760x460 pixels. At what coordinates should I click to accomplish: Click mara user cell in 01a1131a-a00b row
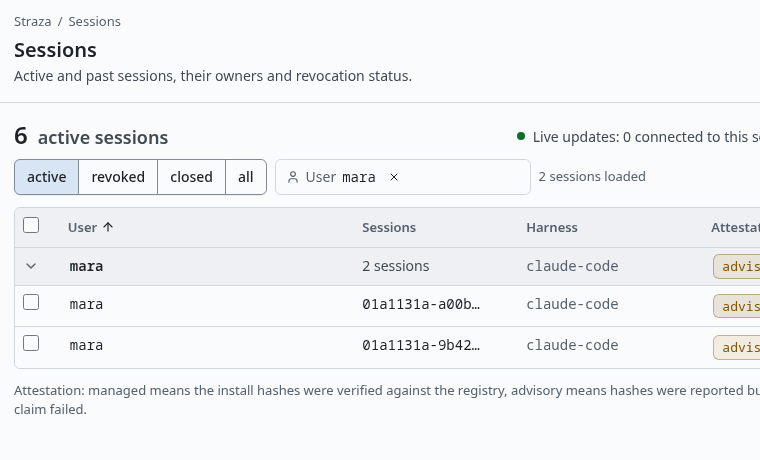[x=86, y=304]
